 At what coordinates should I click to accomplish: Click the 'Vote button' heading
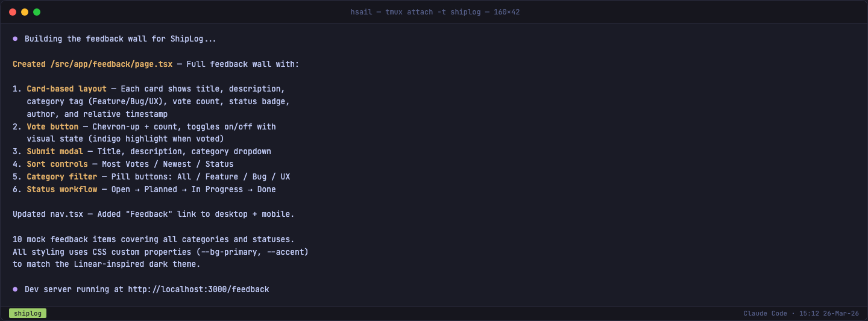click(x=52, y=126)
